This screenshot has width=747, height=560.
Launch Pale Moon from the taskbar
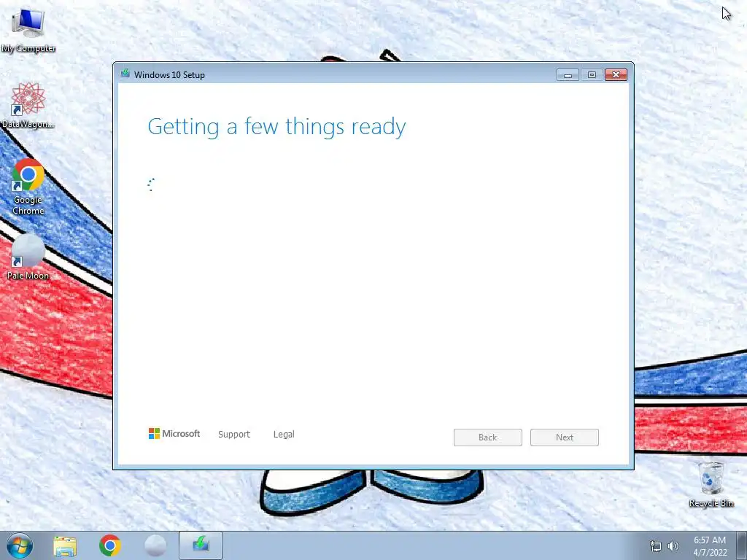155,545
